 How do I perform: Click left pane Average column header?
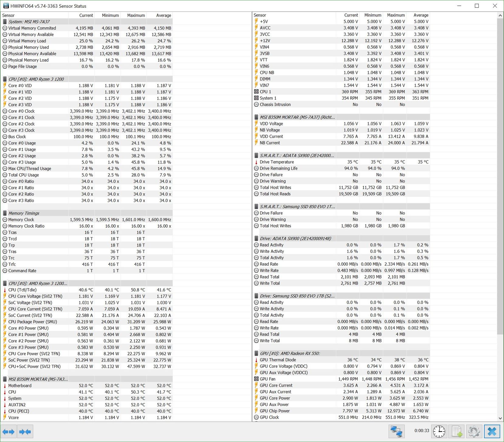click(x=160, y=15)
